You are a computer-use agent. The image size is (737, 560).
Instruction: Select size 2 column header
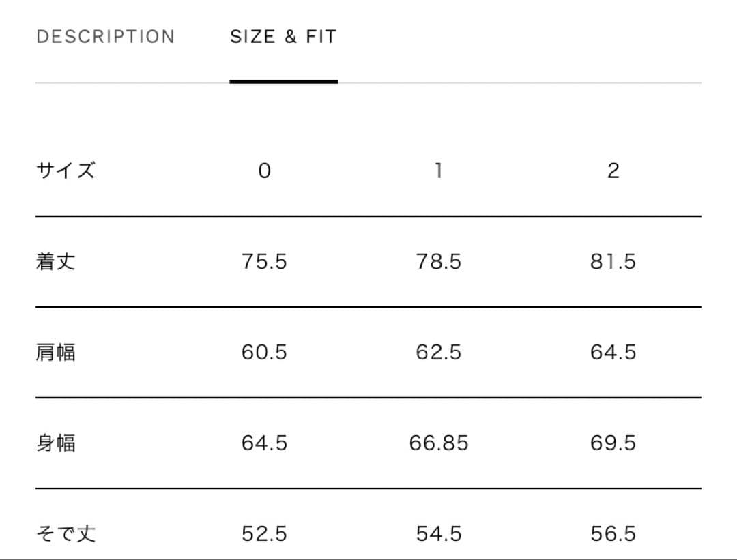pos(613,171)
